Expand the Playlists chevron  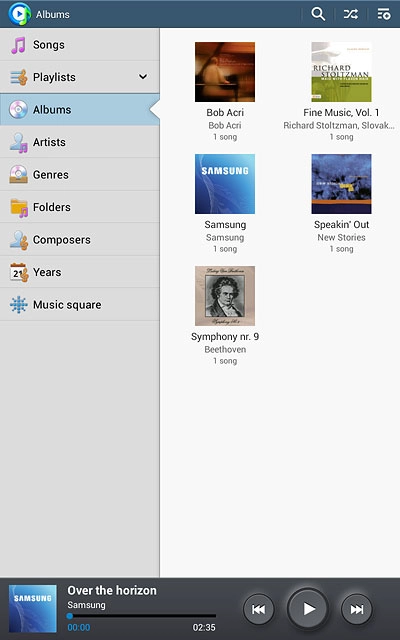coord(143,77)
